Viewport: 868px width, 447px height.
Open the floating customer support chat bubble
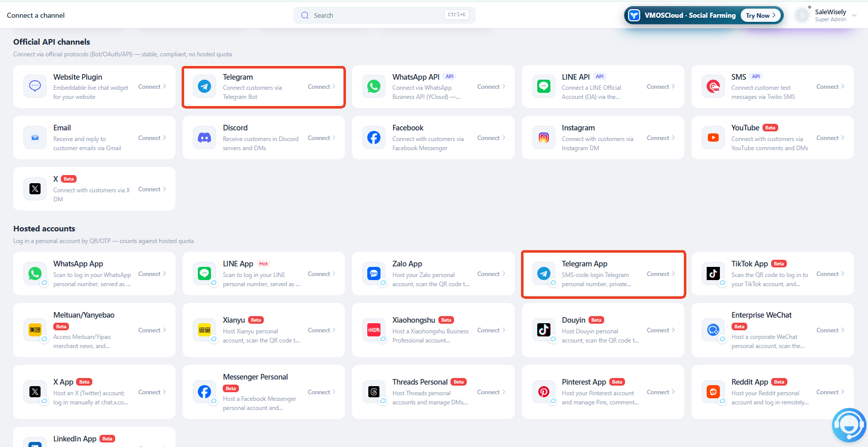849,425
